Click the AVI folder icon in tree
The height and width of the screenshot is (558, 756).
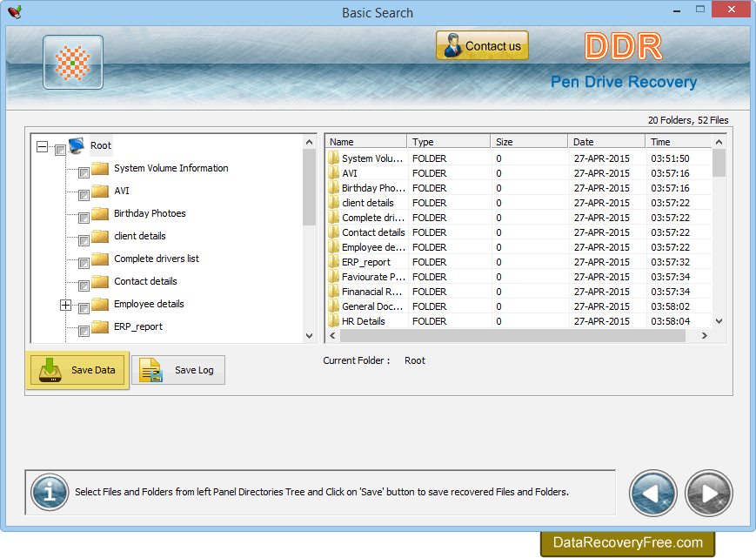click(100, 191)
